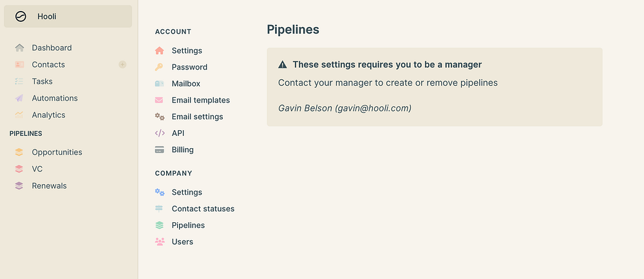The height and width of the screenshot is (279, 644).
Task: Open Contact statuses company settings
Action: pos(203,209)
